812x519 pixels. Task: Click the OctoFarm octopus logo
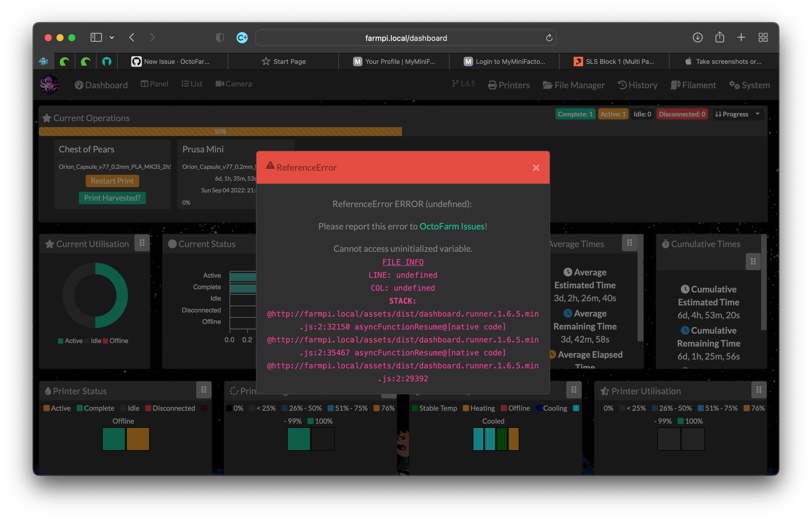click(x=49, y=84)
